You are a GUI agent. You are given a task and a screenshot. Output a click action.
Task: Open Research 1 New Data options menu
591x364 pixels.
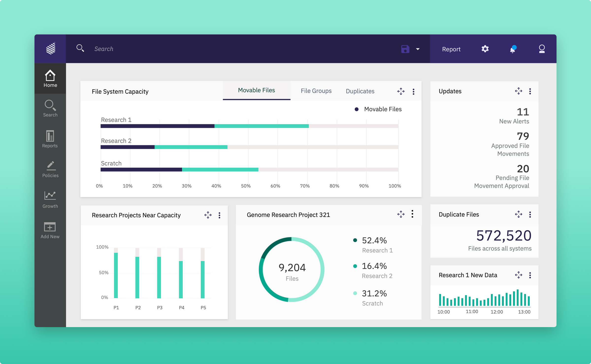tap(530, 275)
